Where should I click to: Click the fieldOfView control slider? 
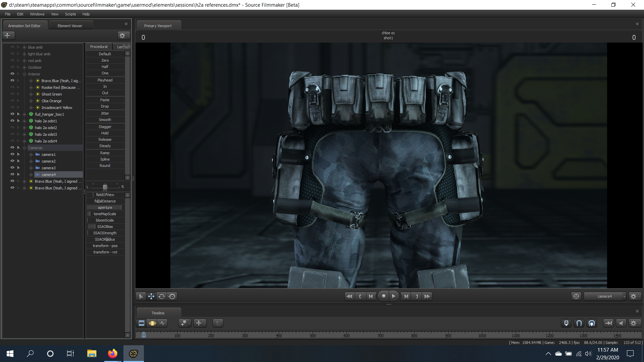coord(105,195)
